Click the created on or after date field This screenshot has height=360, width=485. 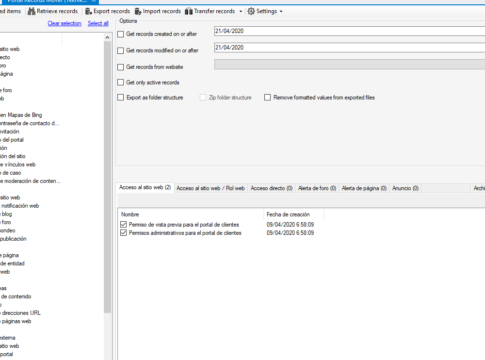tap(349, 31)
